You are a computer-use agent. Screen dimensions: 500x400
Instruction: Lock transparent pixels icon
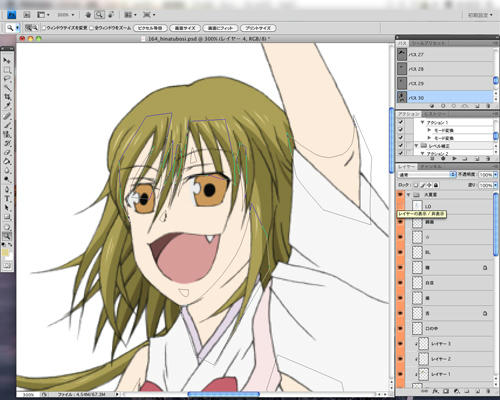coord(416,185)
